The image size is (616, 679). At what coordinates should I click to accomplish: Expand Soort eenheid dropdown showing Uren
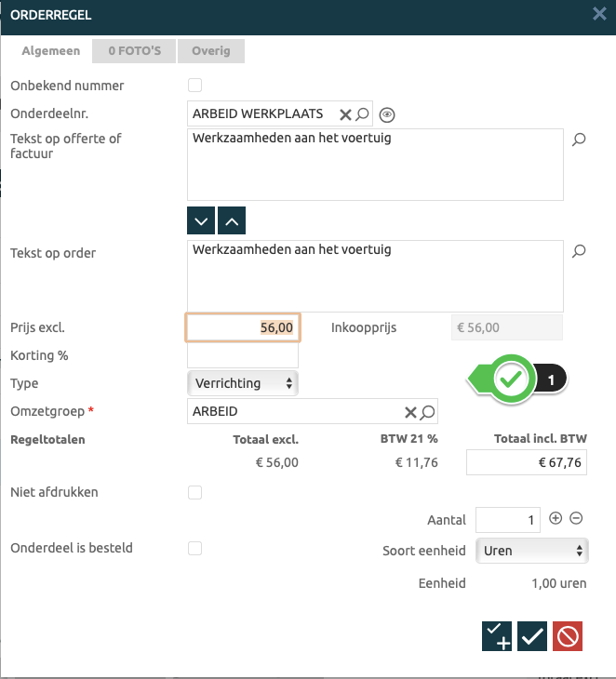tap(531, 551)
